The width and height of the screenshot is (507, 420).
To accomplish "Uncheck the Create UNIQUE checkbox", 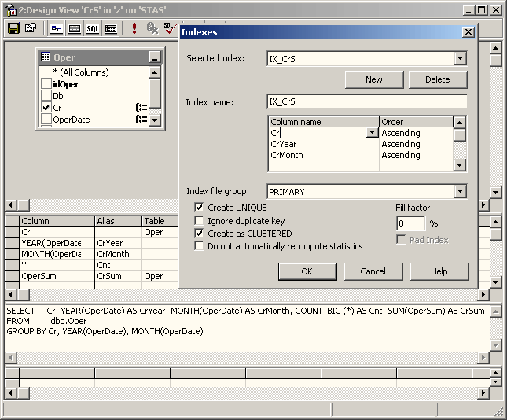I will coord(200,208).
